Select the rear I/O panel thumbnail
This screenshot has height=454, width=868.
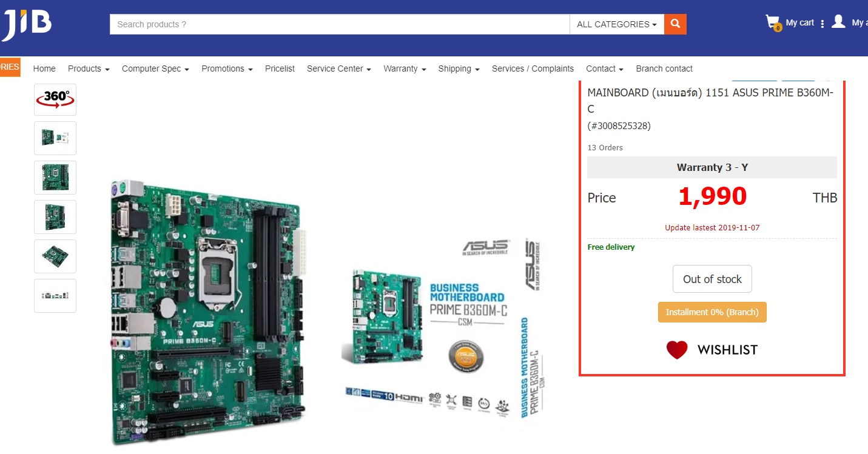coord(55,296)
